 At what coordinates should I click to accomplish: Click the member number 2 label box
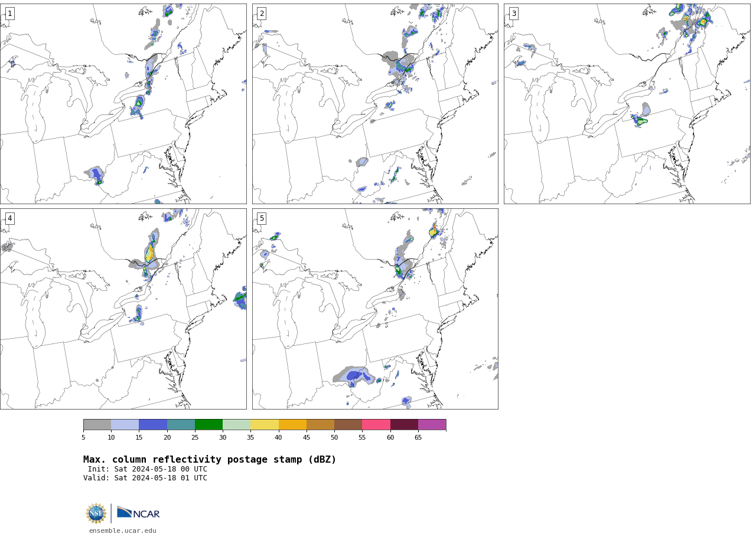[x=262, y=14]
